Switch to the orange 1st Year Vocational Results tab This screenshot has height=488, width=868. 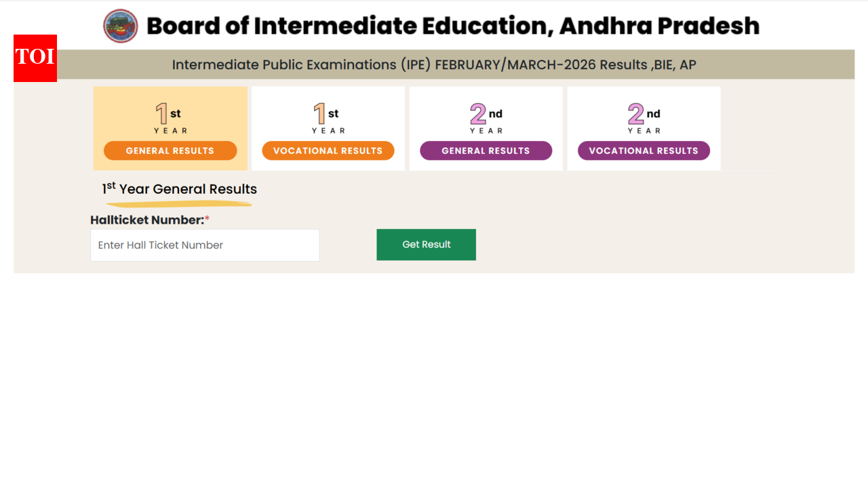pyautogui.click(x=328, y=150)
